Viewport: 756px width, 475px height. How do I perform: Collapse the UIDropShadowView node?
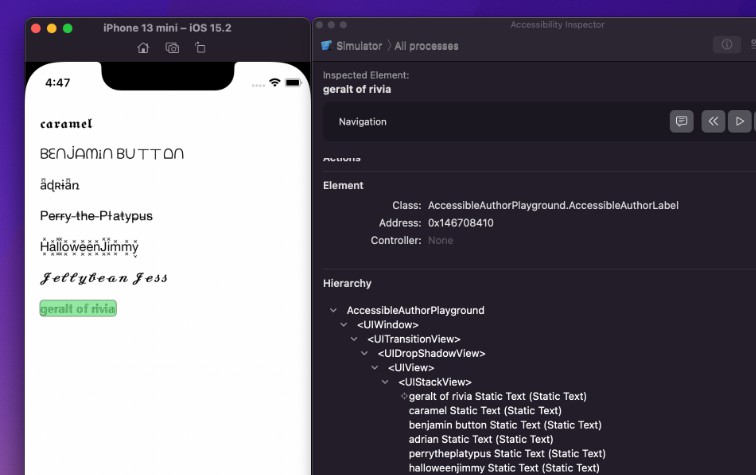366,353
